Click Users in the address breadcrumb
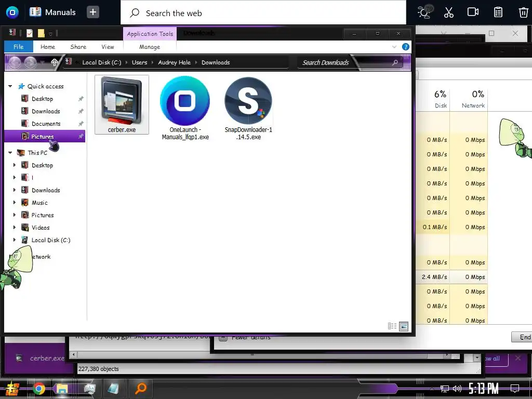This screenshot has height=399, width=532. 139,62
